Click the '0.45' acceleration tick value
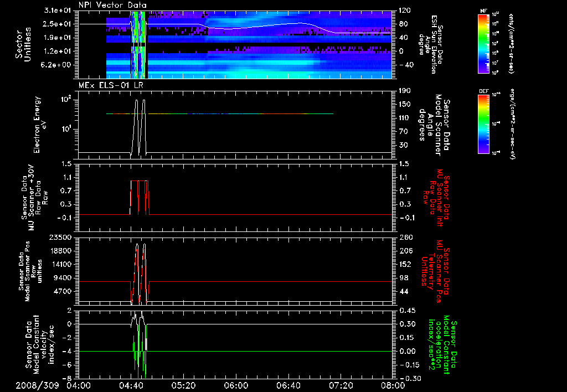This screenshot has height=392, width=567. pos(407,311)
